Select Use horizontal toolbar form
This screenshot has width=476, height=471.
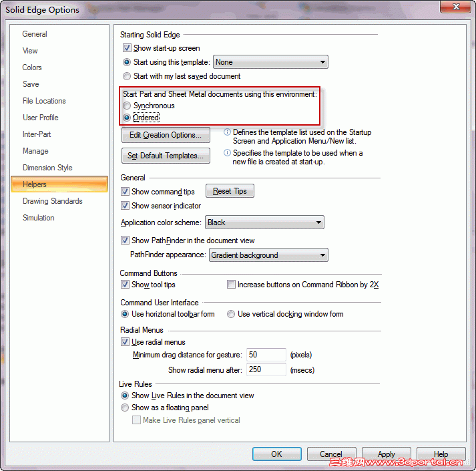tap(125, 314)
